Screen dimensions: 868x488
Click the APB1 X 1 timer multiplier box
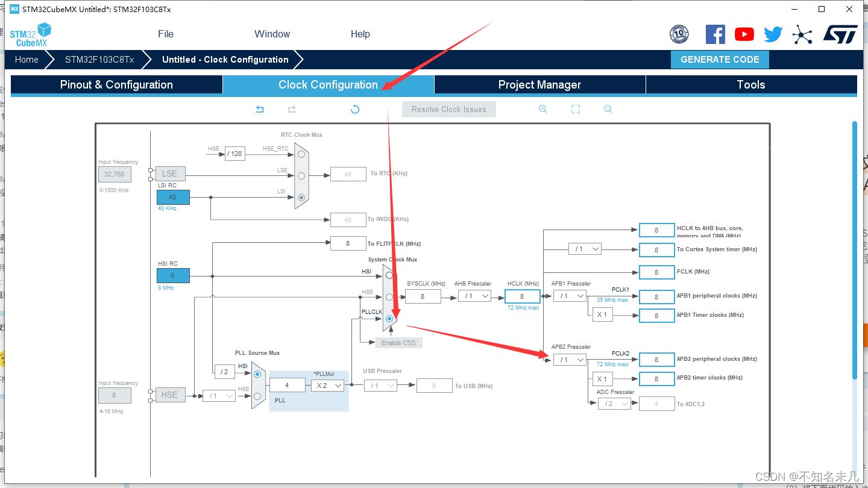point(602,314)
